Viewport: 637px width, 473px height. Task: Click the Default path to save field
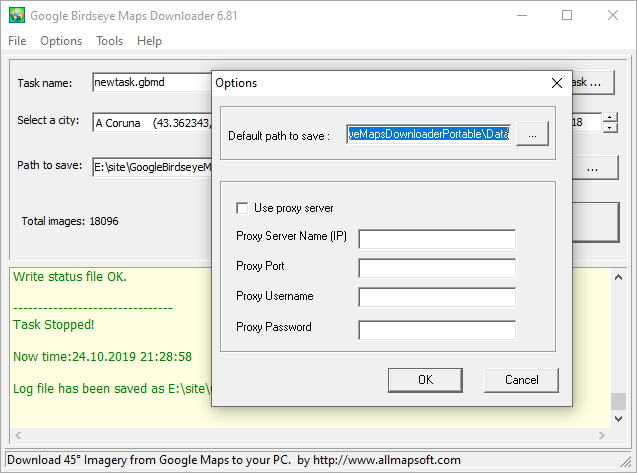tap(429, 134)
